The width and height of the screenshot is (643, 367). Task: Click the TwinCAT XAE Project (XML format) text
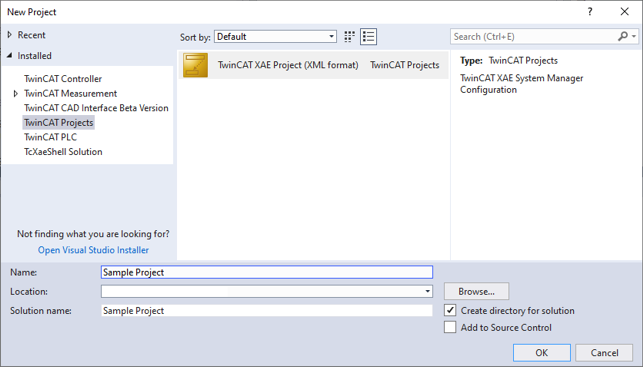[288, 65]
